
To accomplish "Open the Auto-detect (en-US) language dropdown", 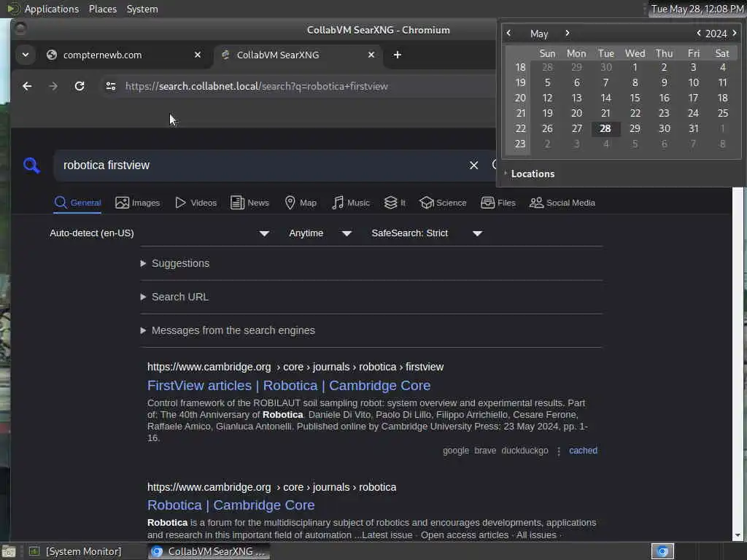I will coord(160,233).
